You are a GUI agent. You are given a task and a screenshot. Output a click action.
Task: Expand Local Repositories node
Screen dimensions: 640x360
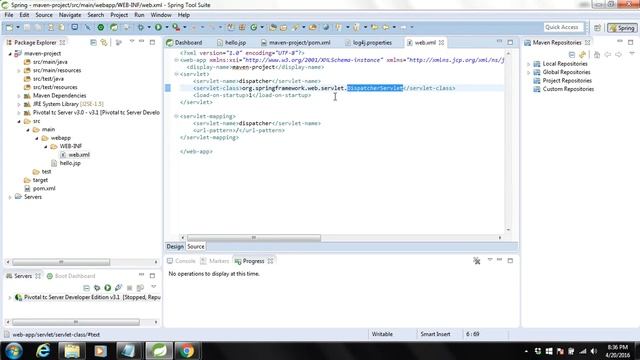click(529, 64)
